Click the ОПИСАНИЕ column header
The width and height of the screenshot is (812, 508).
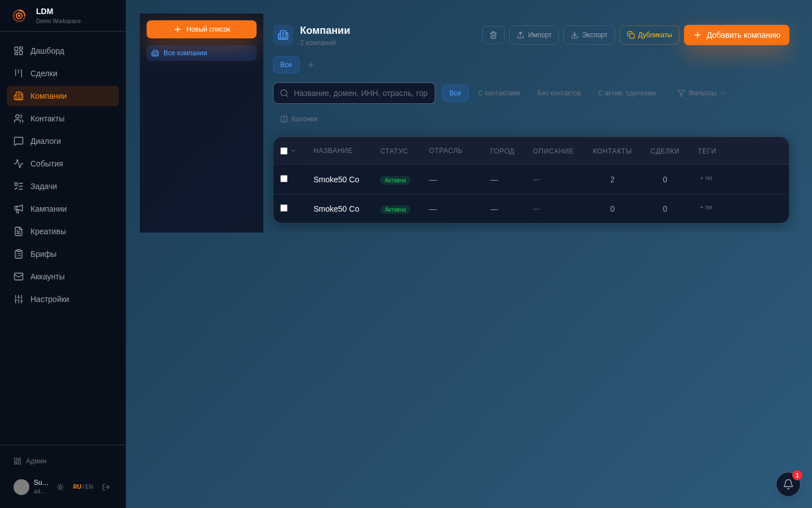pyautogui.click(x=553, y=151)
